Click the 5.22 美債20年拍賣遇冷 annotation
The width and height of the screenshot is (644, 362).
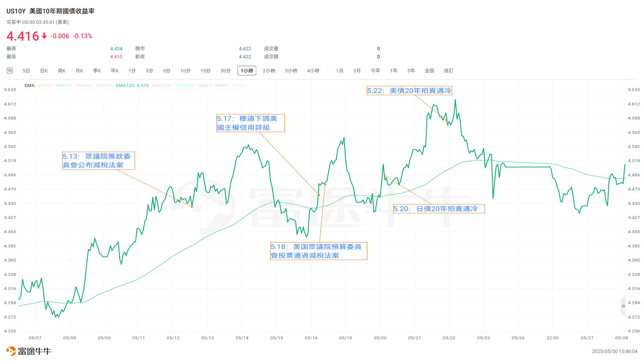(409, 90)
